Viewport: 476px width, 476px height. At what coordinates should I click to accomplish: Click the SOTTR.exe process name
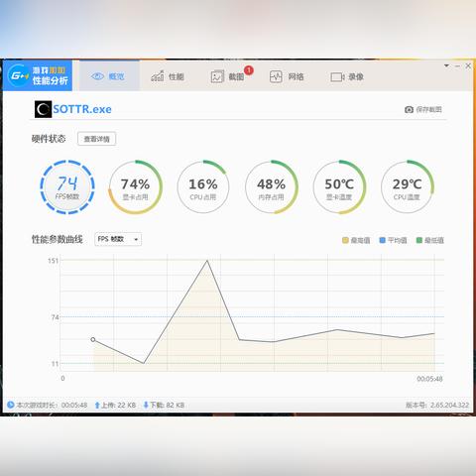click(82, 109)
